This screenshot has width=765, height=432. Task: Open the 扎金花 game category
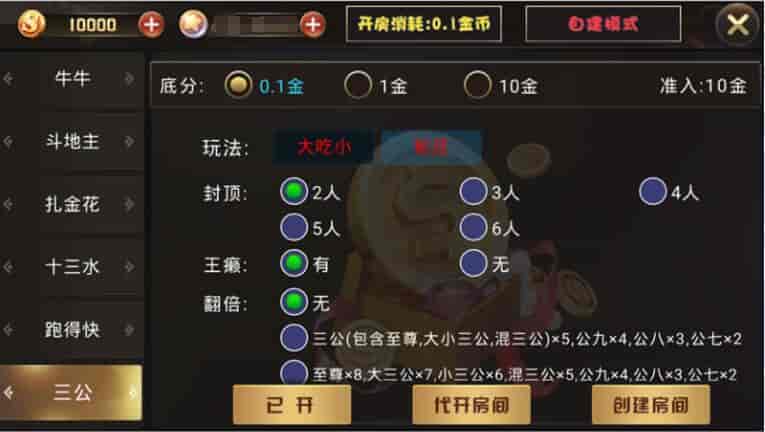point(72,205)
